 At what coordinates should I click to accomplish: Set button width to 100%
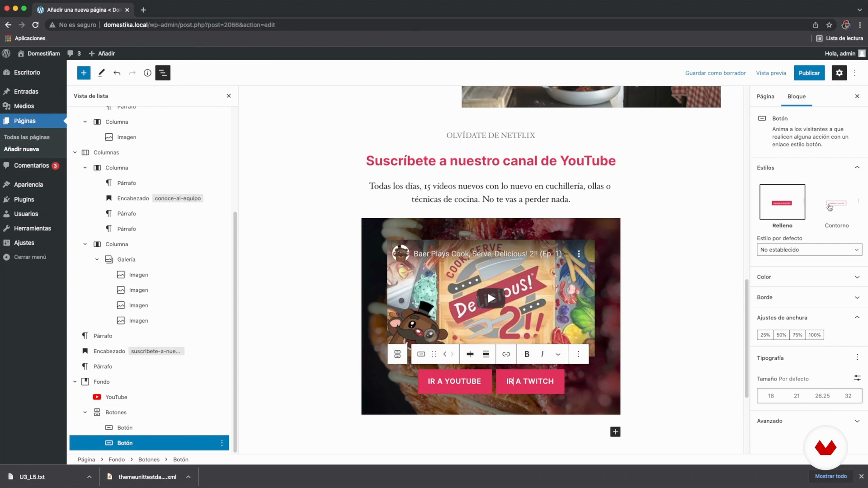(815, 335)
